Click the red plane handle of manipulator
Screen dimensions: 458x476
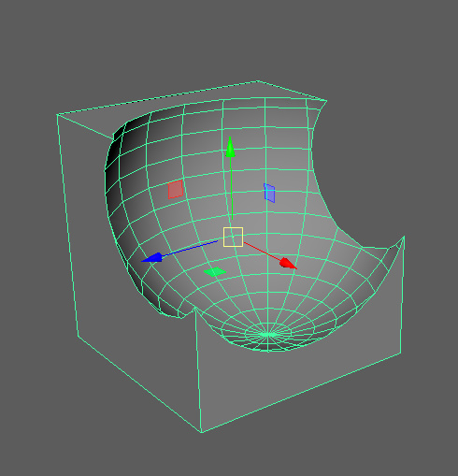[x=176, y=189]
